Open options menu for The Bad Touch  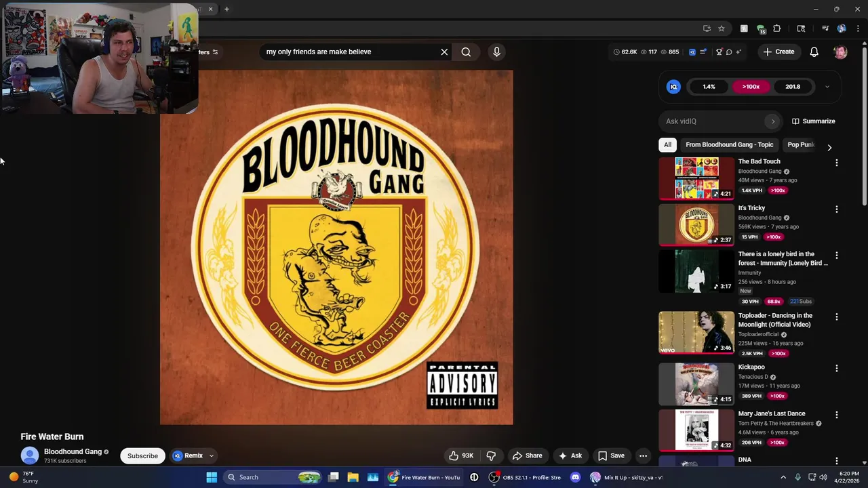coord(836,163)
